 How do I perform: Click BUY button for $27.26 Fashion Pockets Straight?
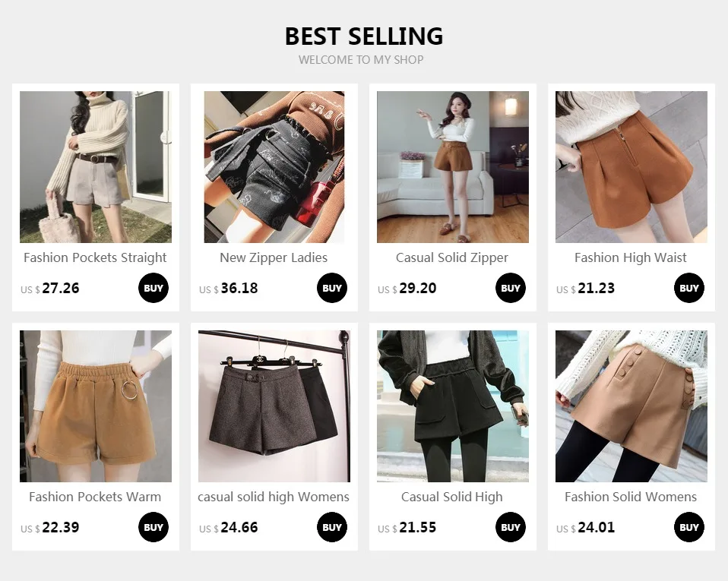point(154,288)
